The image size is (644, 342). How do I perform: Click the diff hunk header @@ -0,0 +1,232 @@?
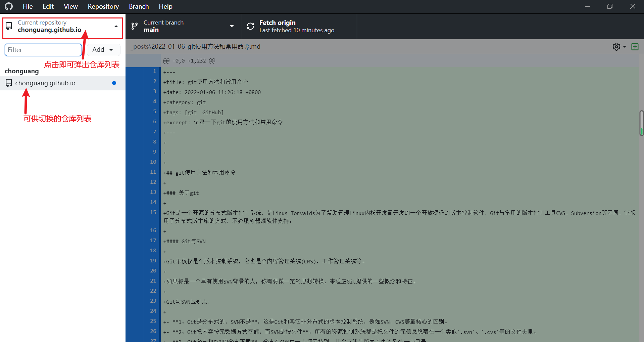point(189,61)
